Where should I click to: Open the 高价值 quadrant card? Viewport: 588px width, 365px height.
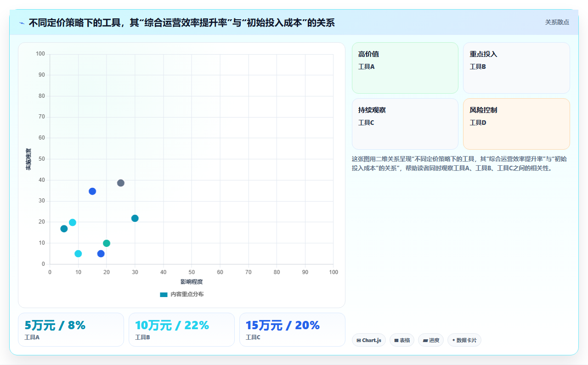click(405, 68)
